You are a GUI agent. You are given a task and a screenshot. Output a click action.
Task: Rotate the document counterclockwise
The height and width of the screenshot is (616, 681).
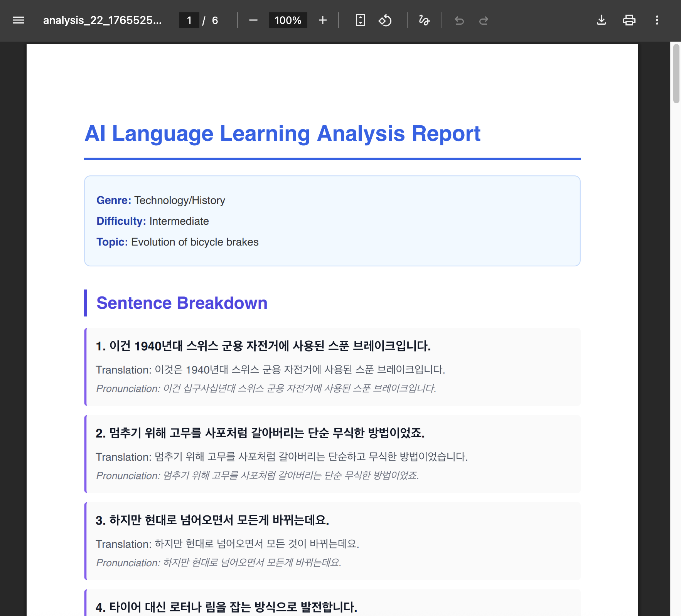385,20
